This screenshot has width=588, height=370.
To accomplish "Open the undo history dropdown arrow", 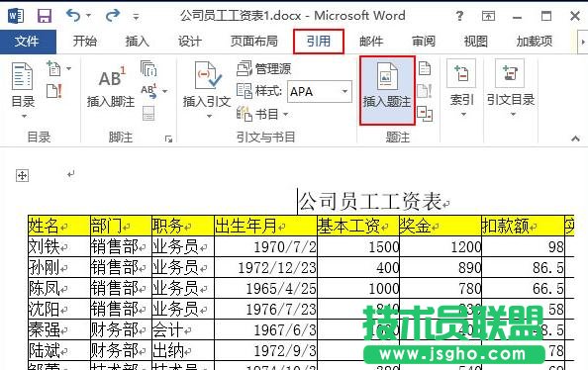I will (88, 16).
